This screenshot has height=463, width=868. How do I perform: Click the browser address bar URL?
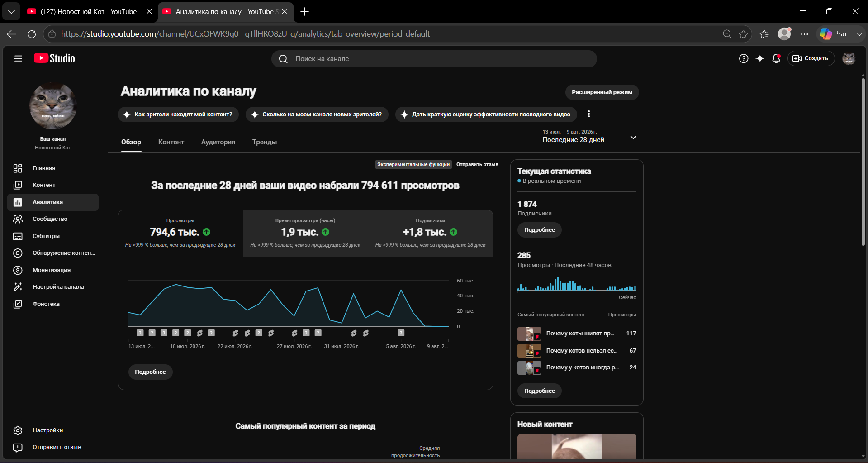(245, 34)
